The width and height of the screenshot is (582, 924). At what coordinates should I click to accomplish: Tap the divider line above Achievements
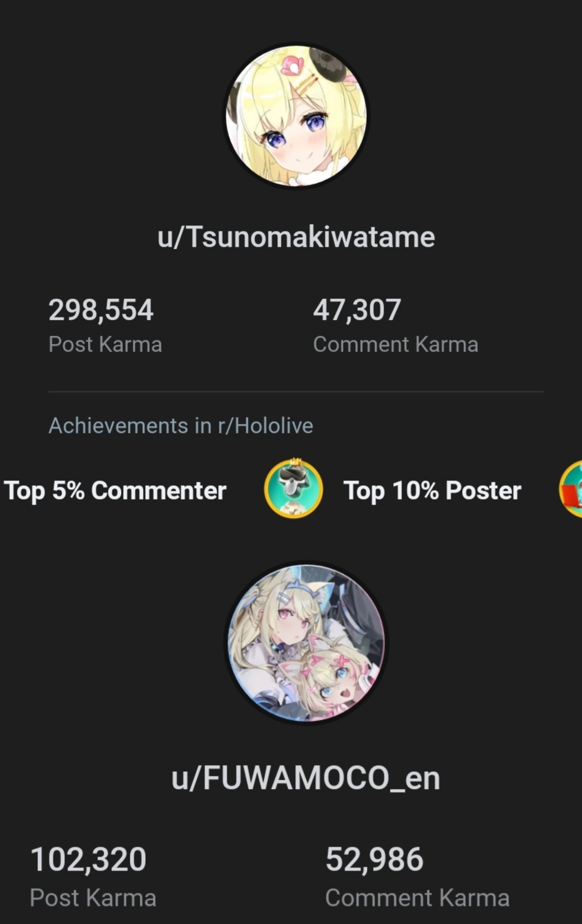[296, 392]
